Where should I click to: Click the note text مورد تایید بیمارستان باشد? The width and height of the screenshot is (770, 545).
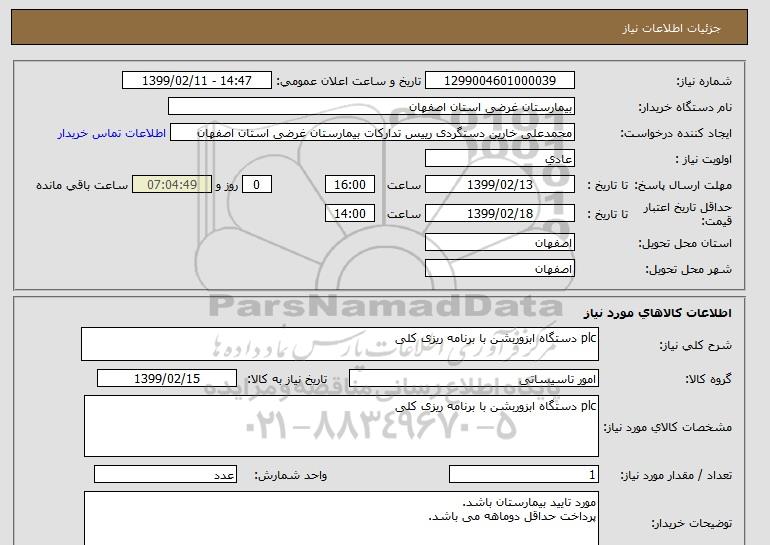[x=529, y=502]
